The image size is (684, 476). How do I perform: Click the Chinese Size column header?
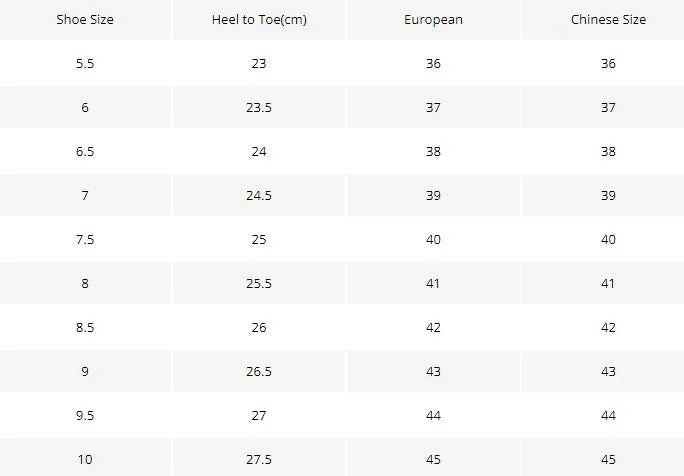[x=608, y=20]
